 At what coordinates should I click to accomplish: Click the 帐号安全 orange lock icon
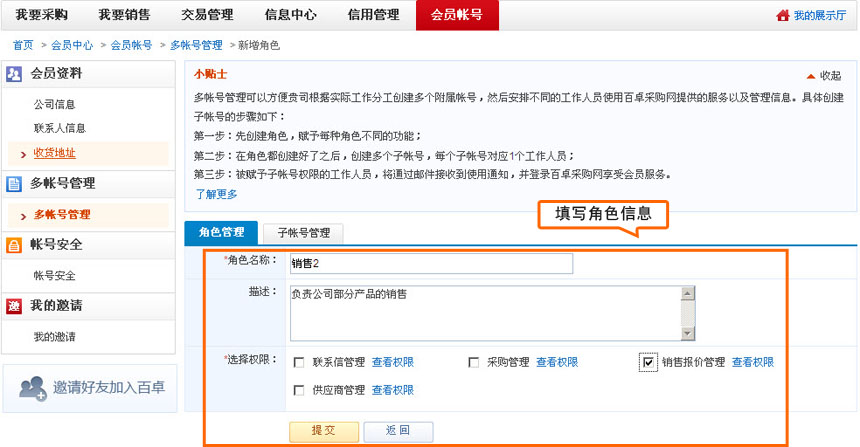coord(14,245)
